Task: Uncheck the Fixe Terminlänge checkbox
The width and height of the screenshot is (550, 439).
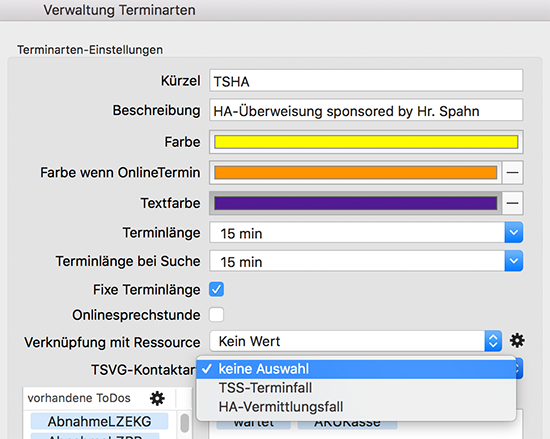Action: tap(216, 290)
